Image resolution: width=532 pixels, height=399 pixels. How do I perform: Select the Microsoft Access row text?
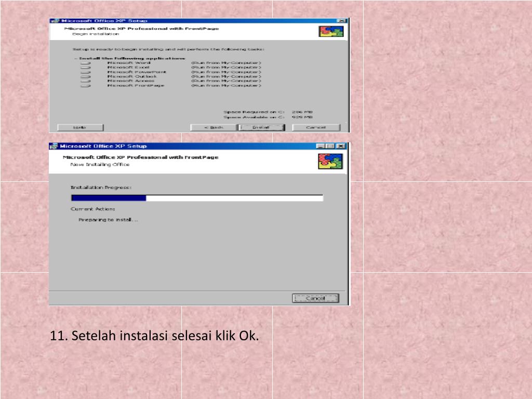coord(130,81)
